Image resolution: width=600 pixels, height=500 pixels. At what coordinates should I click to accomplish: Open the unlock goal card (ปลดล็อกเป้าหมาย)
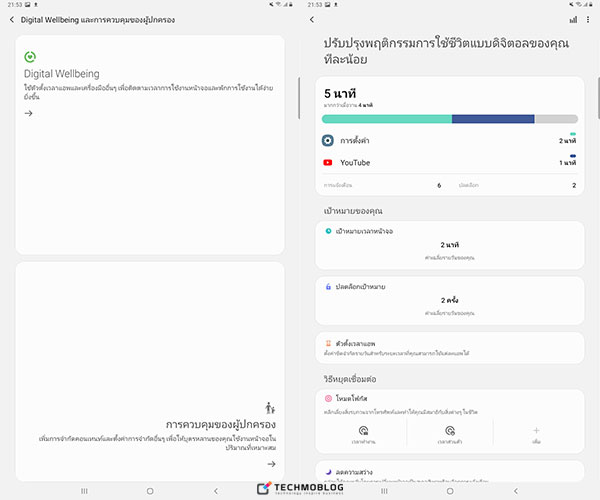pos(449,299)
